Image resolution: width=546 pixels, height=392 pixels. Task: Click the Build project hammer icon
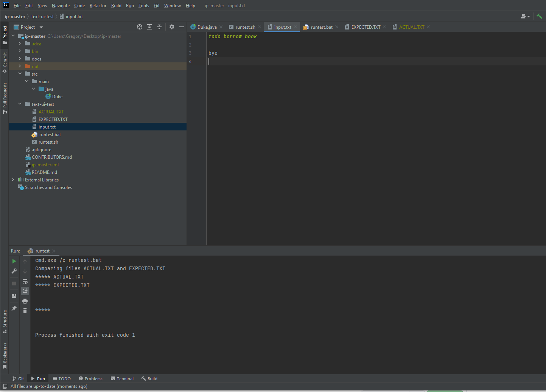pyautogui.click(x=539, y=16)
